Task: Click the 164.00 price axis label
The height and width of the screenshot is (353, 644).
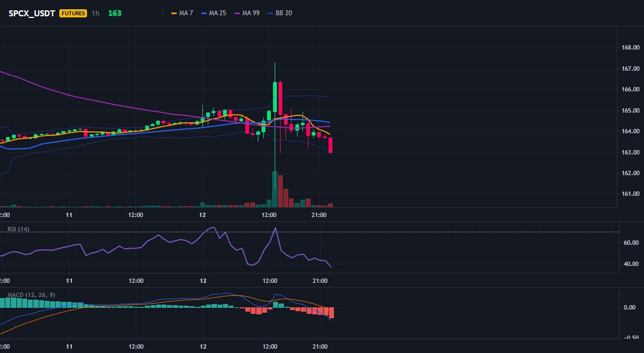Action: (630, 132)
